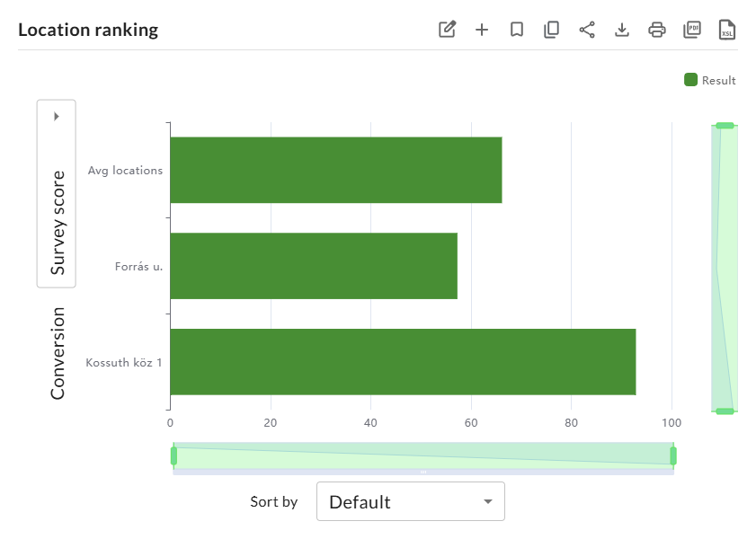Click the Forrás u. bar
Viewport: 756px width, 539px height.
point(313,266)
